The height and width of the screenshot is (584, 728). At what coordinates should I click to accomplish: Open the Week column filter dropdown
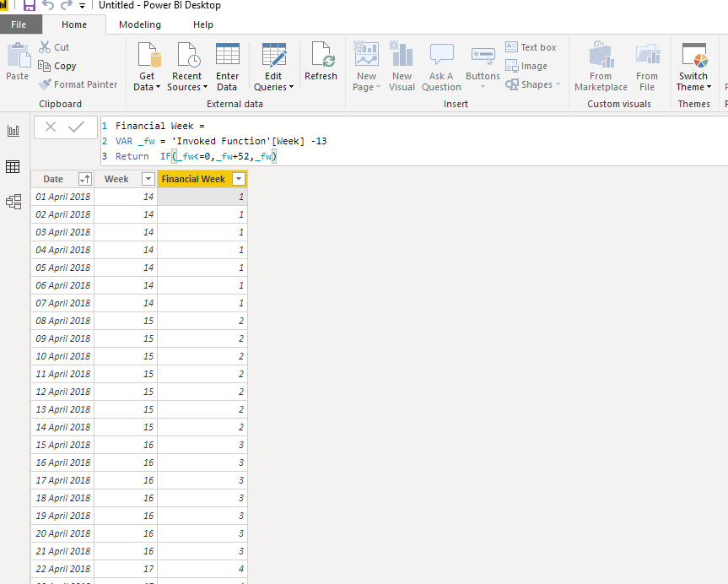point(148,179)
